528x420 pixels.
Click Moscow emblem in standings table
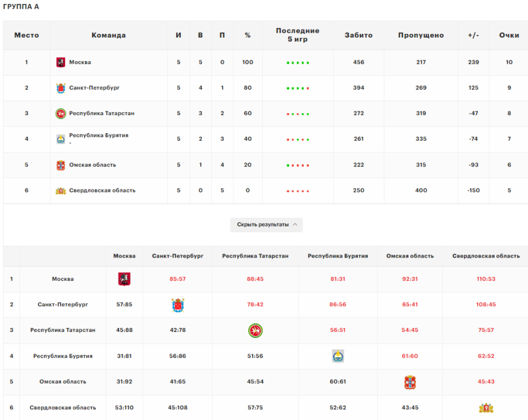60,62
